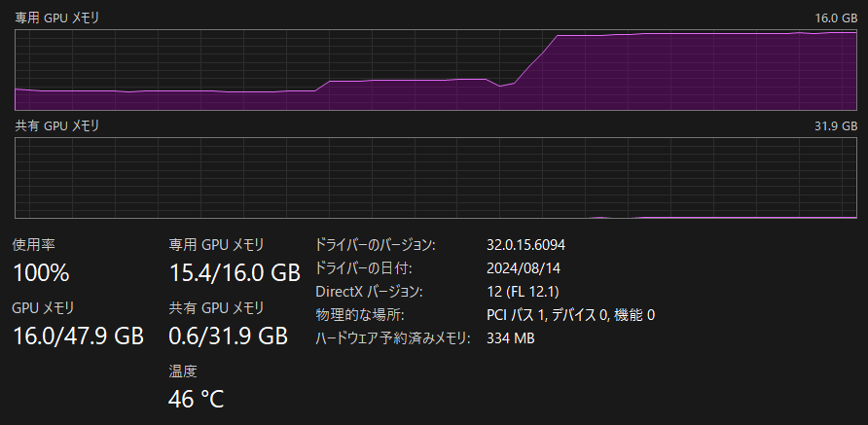Click the 温度 label
The width and height of the screenshot is (868, 425).
click(183, 372)
